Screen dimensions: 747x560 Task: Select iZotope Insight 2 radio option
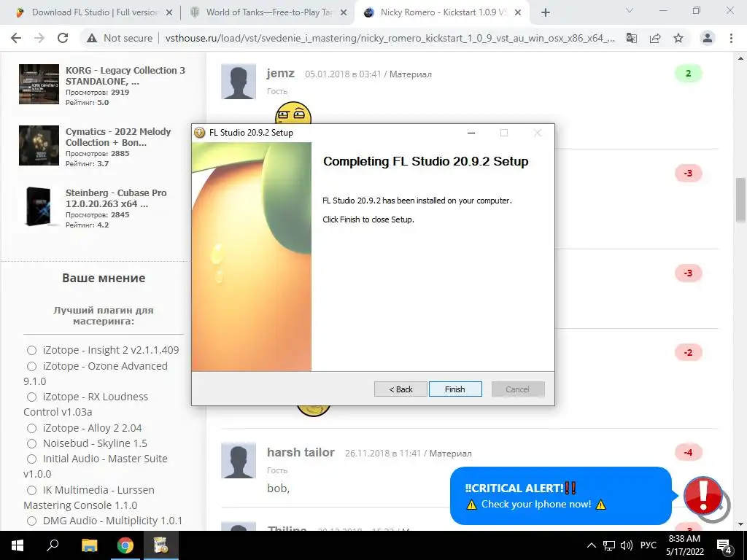(31, 351)
